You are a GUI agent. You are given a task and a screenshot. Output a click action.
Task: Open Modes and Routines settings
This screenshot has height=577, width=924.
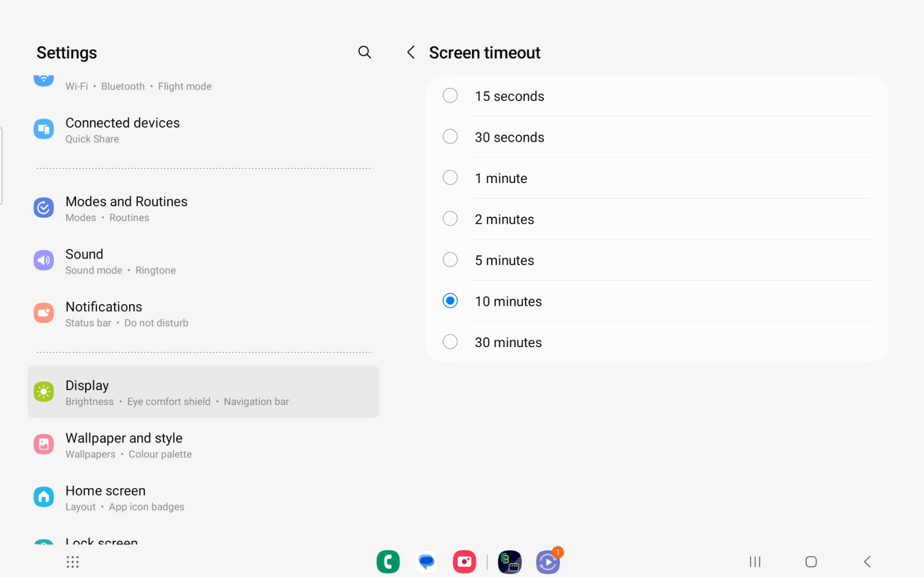point(126,209)
